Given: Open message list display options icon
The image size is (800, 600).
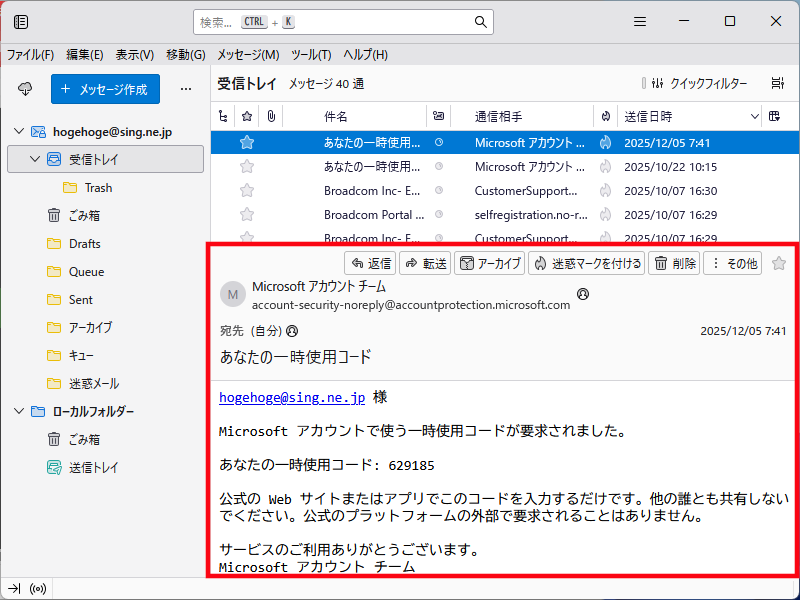Looking at the screenshot, I should pos(778,83).
